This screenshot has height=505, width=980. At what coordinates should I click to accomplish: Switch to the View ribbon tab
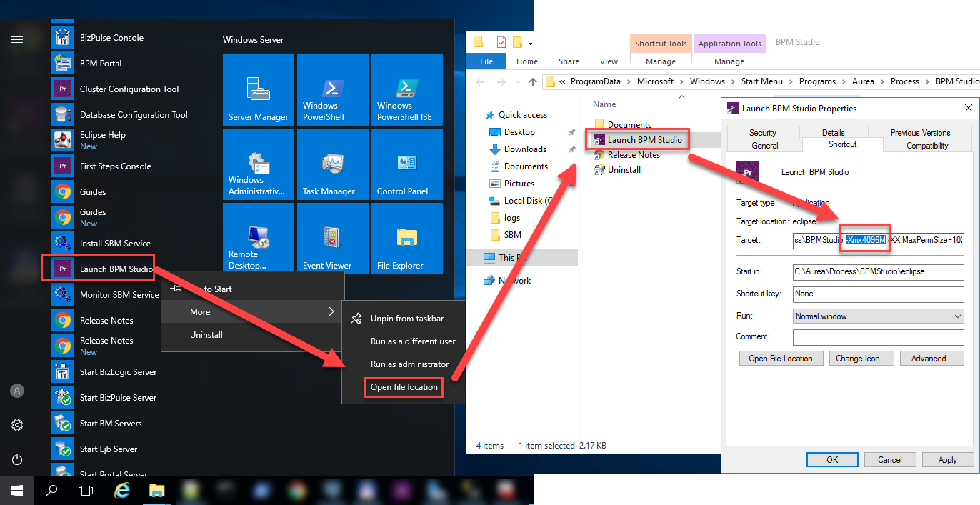tap(609, 61)
